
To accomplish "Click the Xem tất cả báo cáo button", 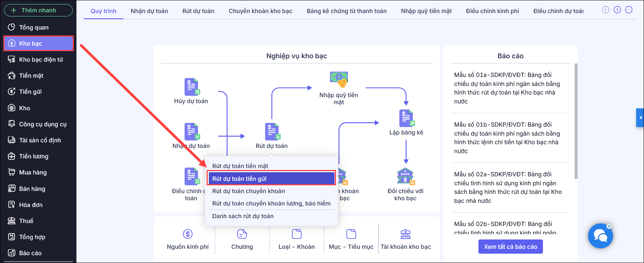I will [511, 247].
